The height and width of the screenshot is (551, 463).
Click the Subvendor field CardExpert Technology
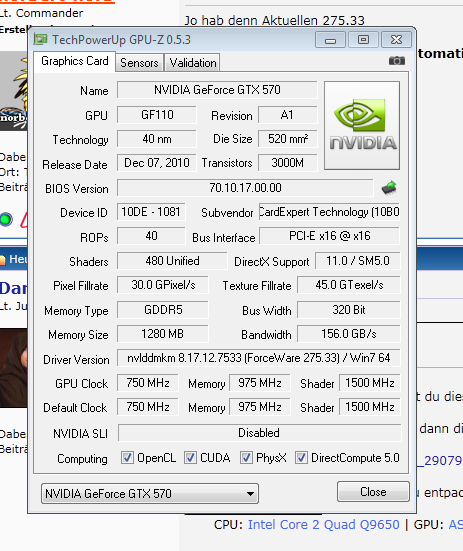[x=329, y=212]
